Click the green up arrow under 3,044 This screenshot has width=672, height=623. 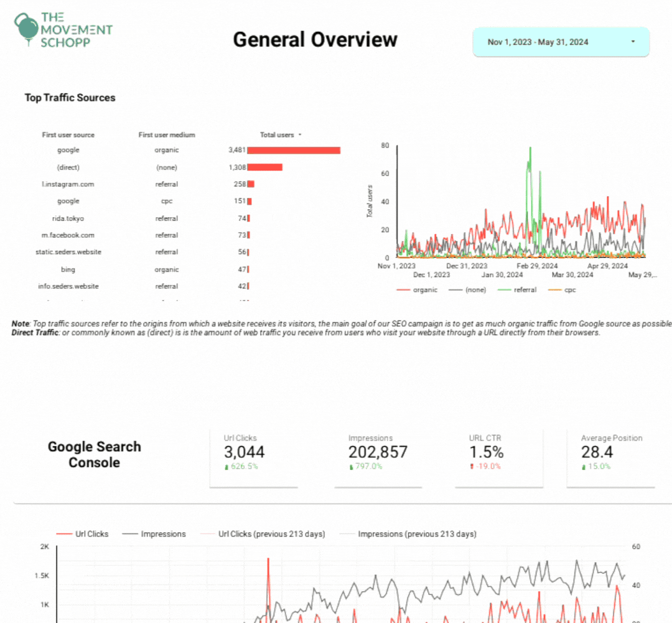click(226, 467)
